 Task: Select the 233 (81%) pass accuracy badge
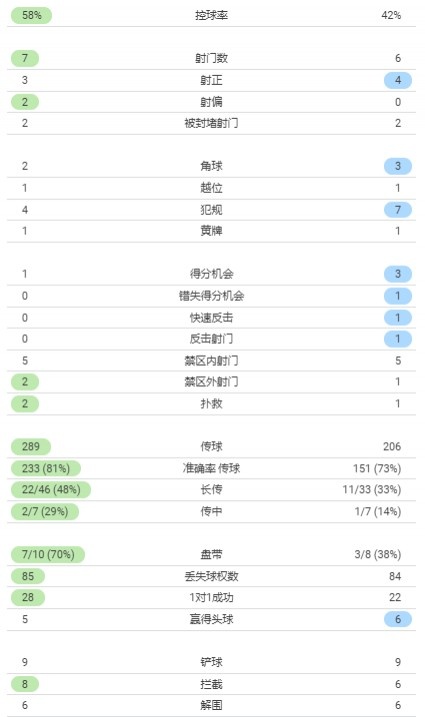coord(46,468)
